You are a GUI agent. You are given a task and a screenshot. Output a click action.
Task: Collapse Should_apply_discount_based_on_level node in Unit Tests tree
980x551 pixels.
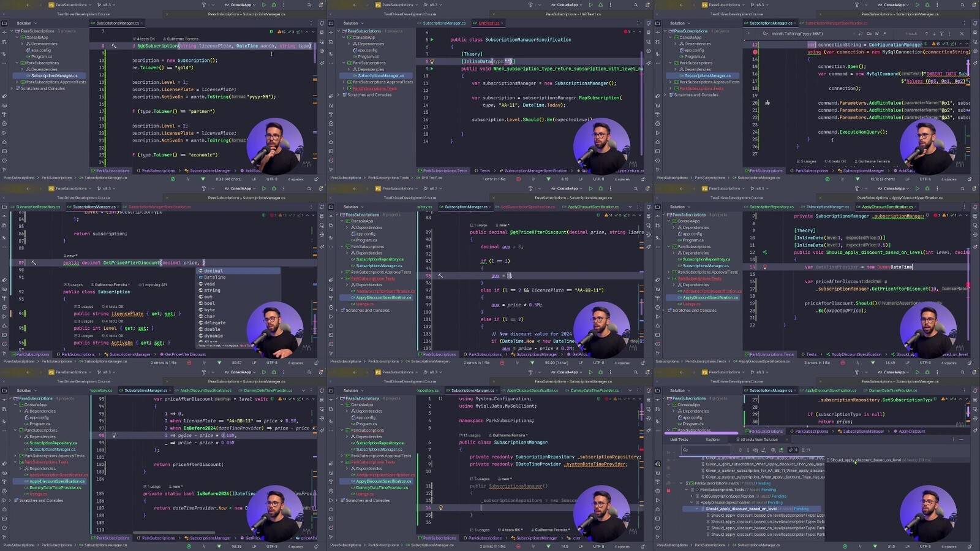(697, 509)
